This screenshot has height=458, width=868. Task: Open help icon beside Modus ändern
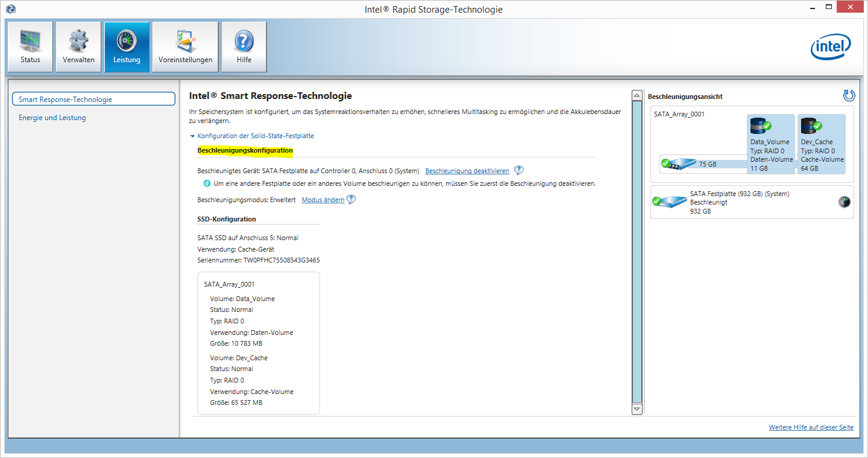(351, 199)
